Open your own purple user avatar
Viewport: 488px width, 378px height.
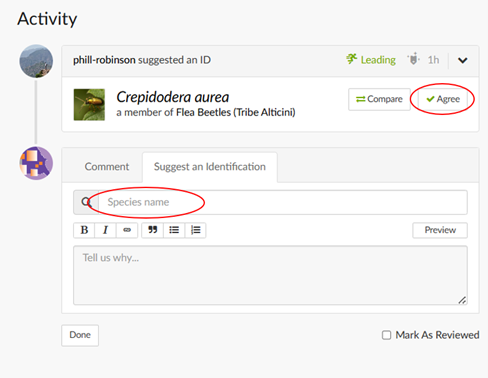pos(36,163)
